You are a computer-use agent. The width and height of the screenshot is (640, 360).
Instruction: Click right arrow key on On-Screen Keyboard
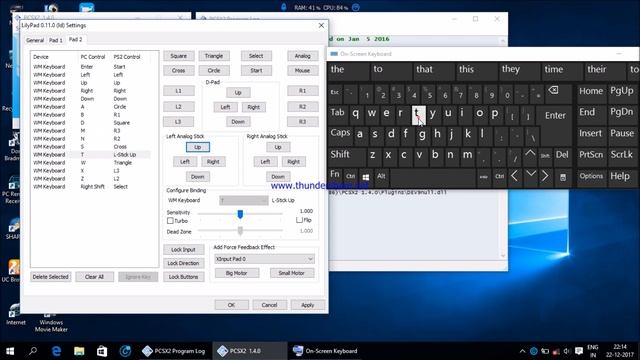point(545,177)
